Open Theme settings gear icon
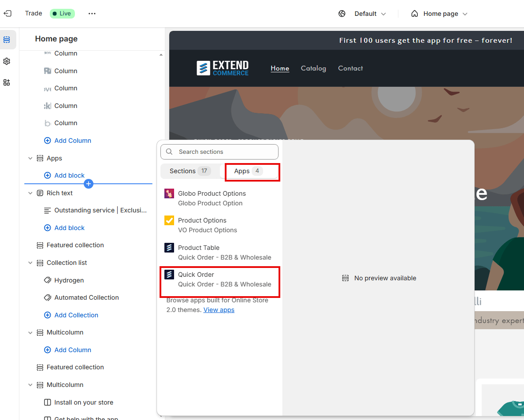The image size is (524, 420). [7, 61]
